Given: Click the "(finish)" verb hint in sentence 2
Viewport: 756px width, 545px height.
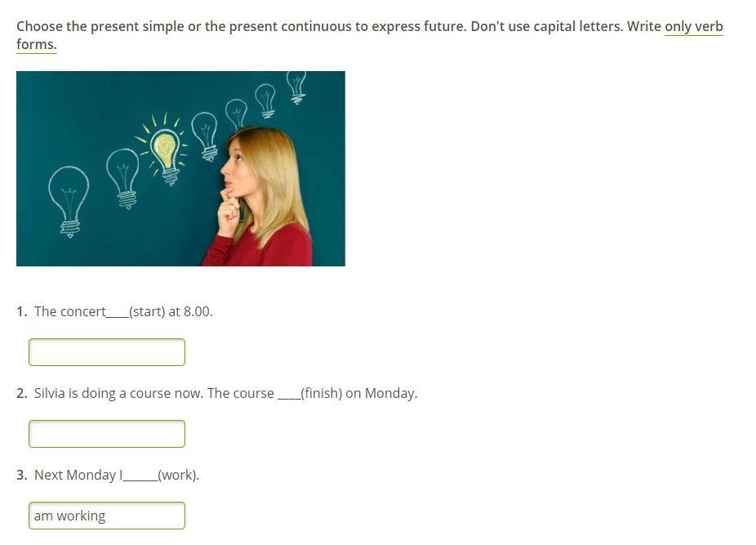Looking at the screenshot, I should (x=321, y=393).
